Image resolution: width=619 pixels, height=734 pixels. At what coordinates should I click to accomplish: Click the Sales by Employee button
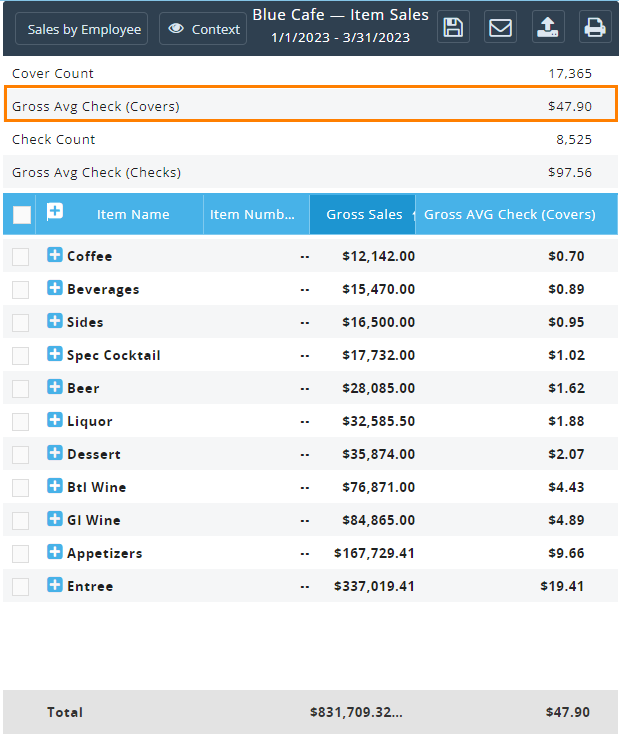coord(81,29)
